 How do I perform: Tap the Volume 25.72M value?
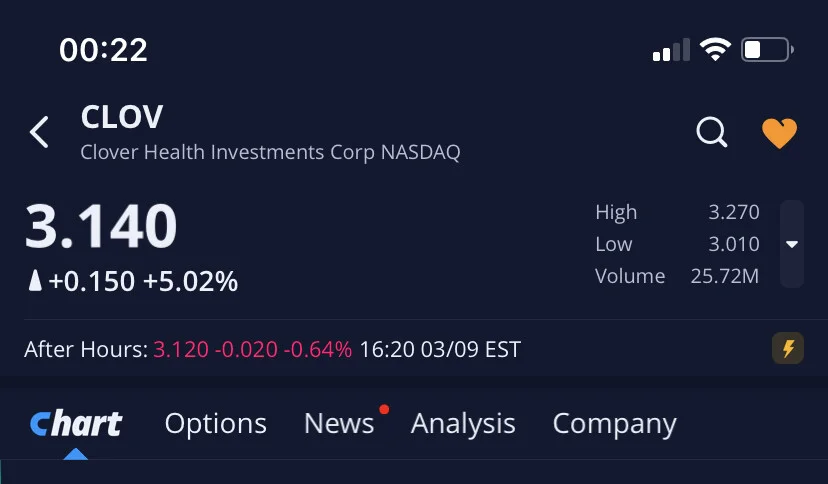coord(724,276)
